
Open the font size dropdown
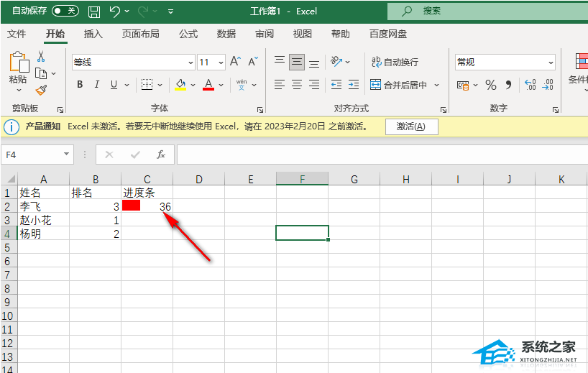click(x=221, y=63)
